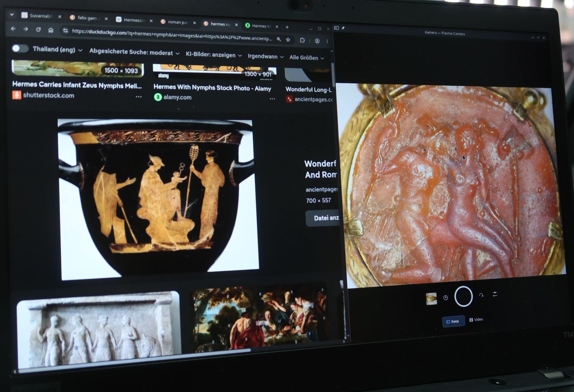Viewport: 574px width, 392px height.
Task: Open the browser home page
Action: click(51, 30)
